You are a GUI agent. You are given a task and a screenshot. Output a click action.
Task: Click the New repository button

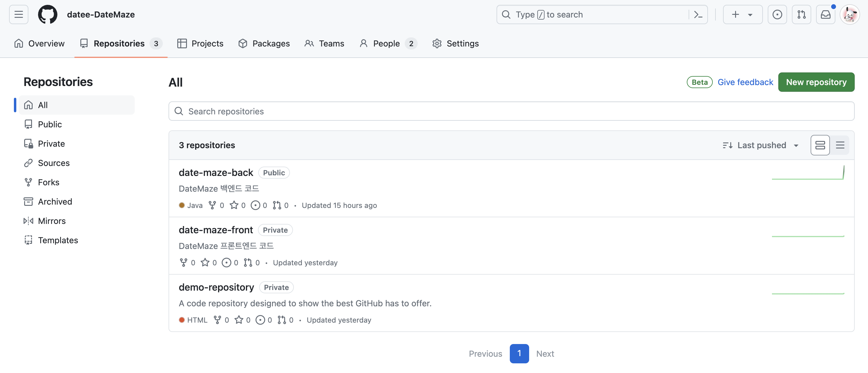click(x=816, y=82)
